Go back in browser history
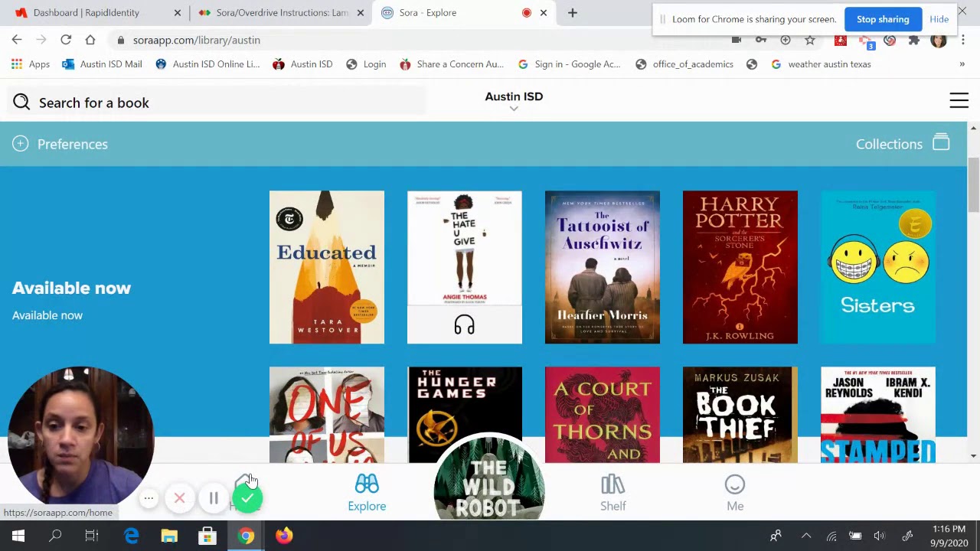 [17, 40]
